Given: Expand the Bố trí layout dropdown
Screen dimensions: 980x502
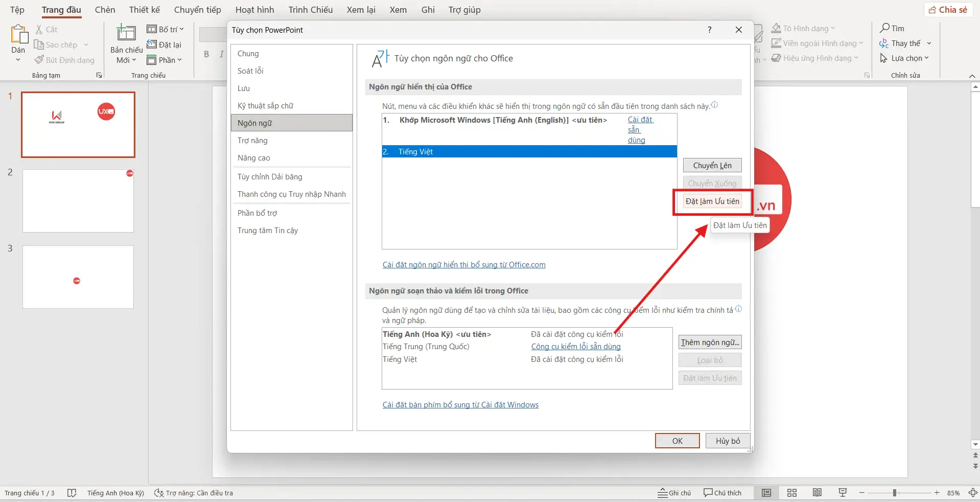Looking at the screenshot, I should point(166,29).
